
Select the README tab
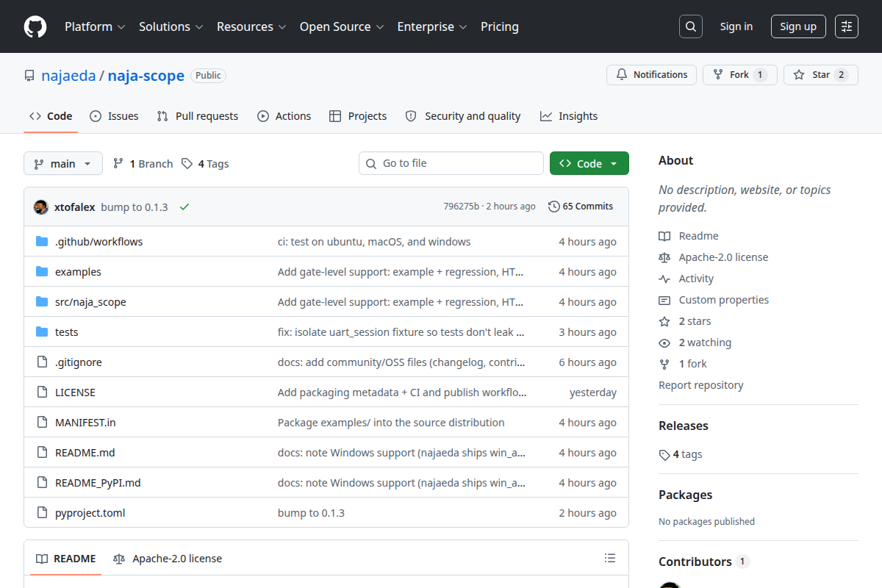tap(66, 559)
